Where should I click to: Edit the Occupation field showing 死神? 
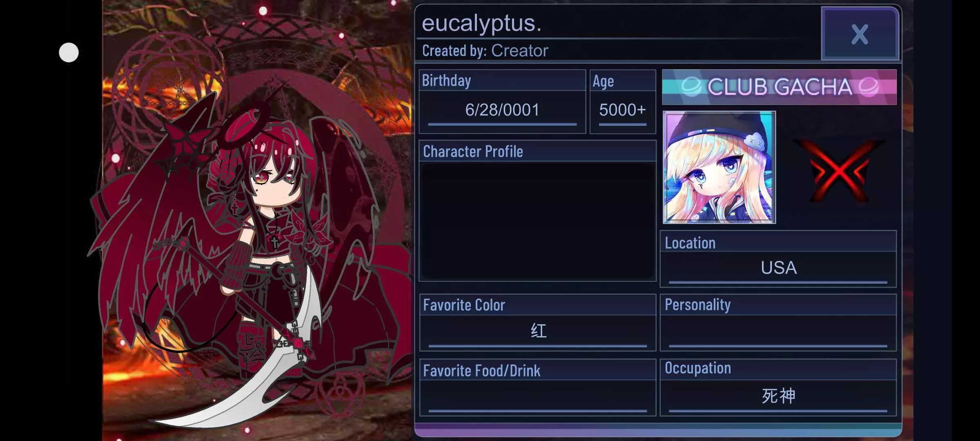pos(778,396)
